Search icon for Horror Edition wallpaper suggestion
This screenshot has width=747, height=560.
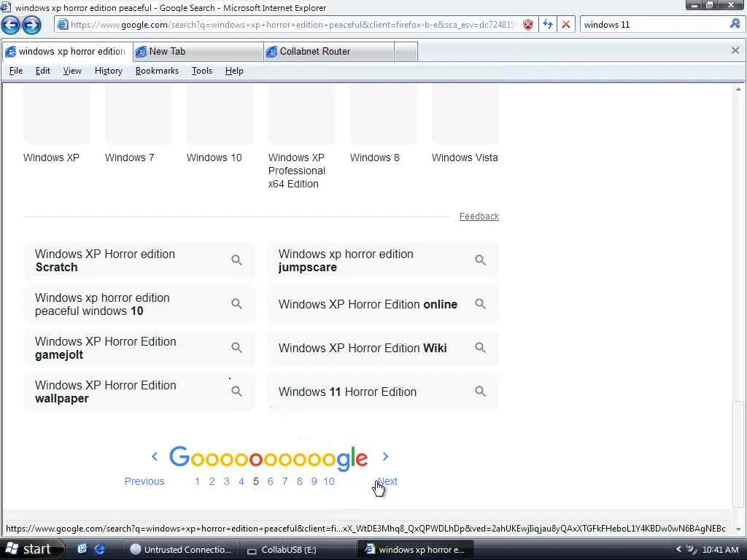[x=237, y=392]
